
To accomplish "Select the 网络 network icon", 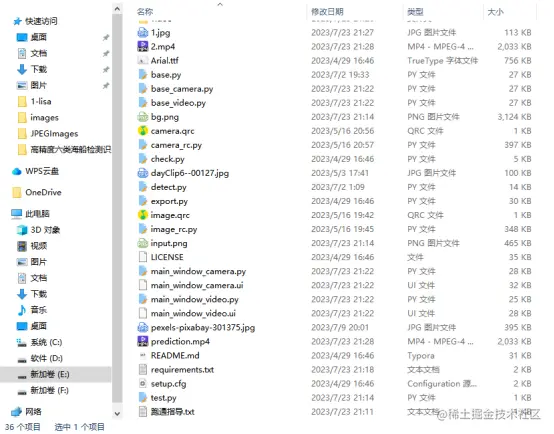I will coord(17,411).
